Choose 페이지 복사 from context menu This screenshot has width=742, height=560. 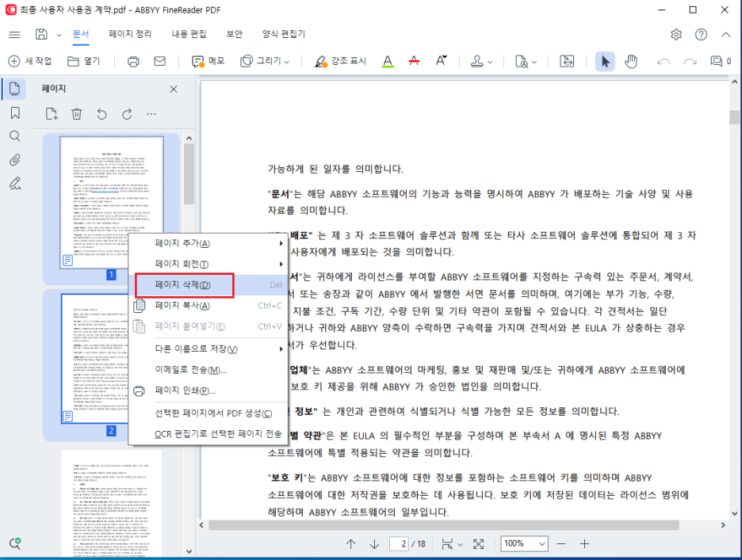point(208,306)
